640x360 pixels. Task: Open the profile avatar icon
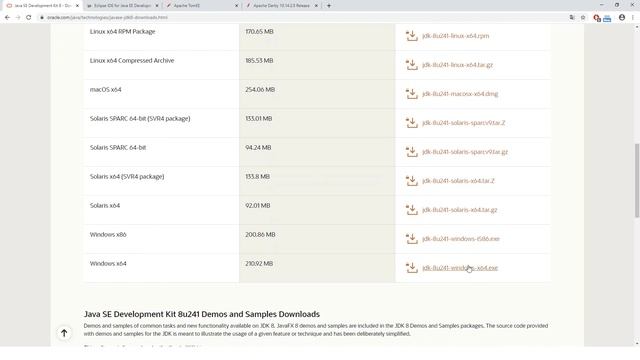(622, 18)
